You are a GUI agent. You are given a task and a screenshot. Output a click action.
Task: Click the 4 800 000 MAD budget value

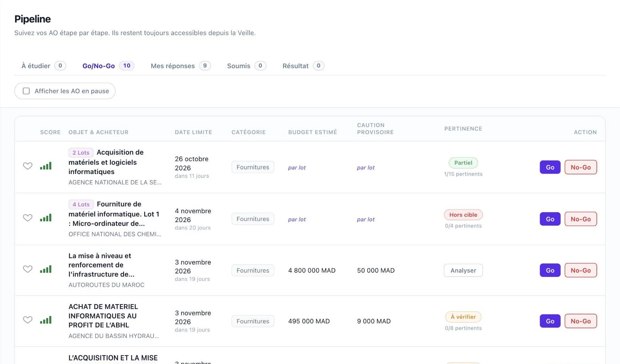[x=312, y=270]
